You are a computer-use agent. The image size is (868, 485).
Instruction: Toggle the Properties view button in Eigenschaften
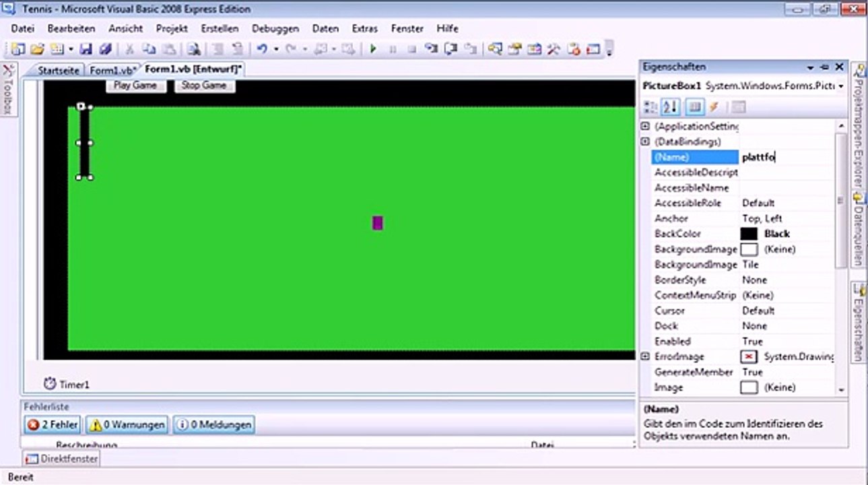pyautogui.click(x=696, y=107)
